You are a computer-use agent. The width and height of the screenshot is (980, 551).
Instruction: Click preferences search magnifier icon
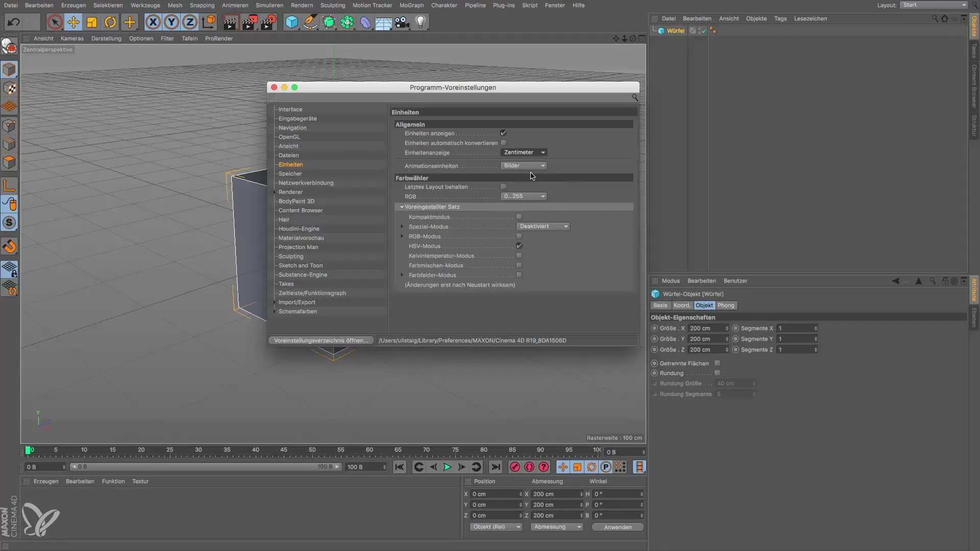pyautogui.click(x=634, y=97)
